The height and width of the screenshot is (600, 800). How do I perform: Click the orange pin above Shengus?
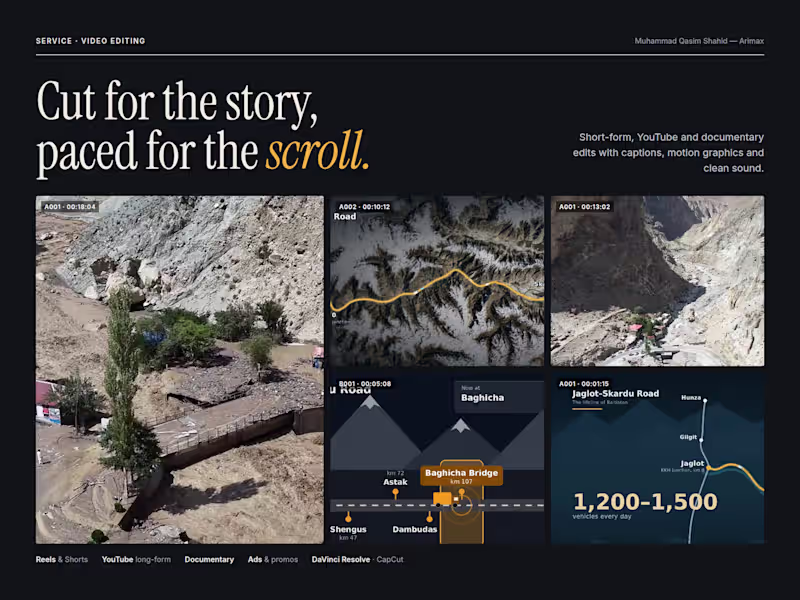[348, 517]
